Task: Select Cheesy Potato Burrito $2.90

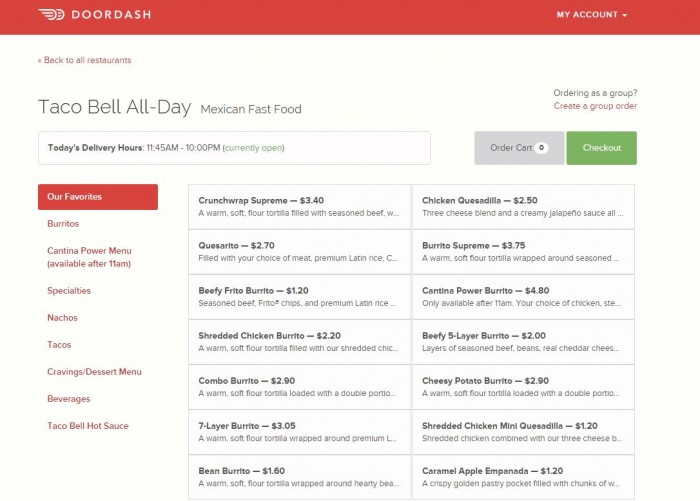Action: (x=523, y=387)
